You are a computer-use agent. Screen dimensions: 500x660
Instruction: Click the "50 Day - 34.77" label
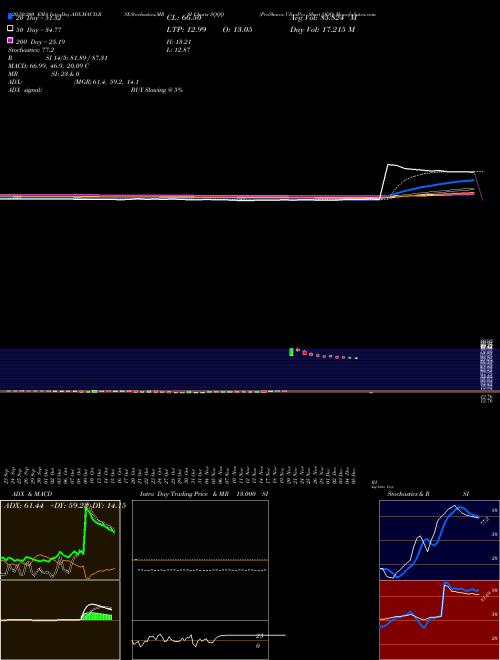coord(39,30)
